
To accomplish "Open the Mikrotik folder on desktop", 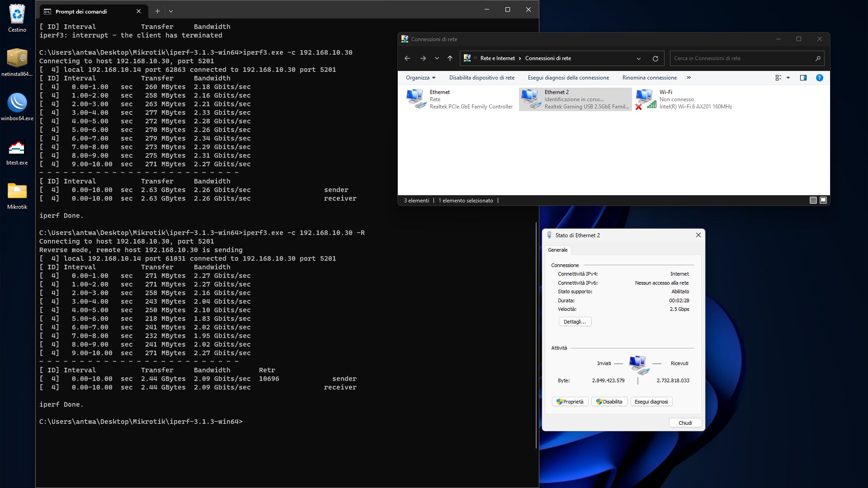I will tap(17, 192).
